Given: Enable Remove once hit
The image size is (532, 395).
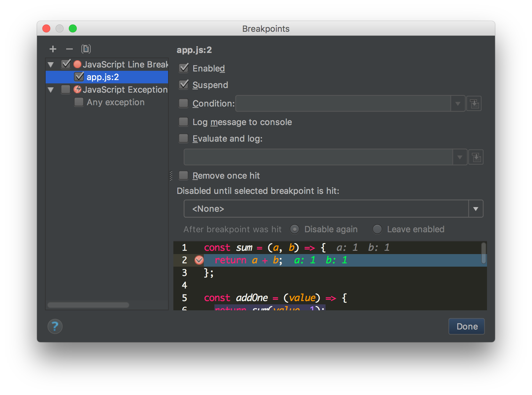Looking at the screenshot, I should point(183,175).
